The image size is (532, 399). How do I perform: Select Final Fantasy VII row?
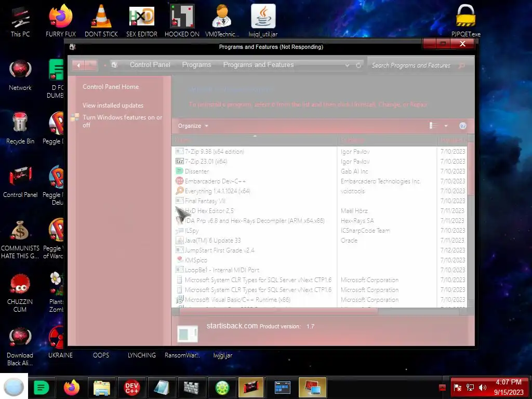pyautogui.click(x=319, y=201)
